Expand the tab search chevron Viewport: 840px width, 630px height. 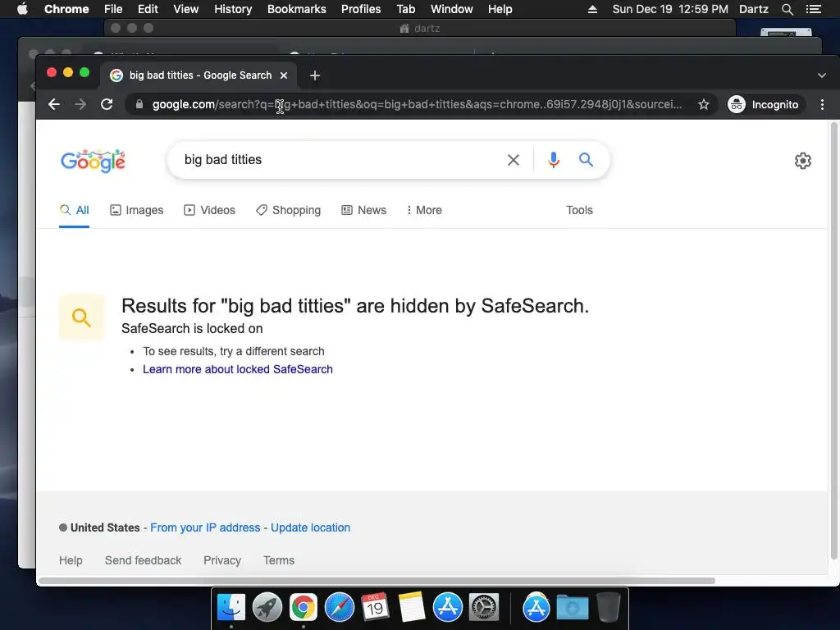click(x=822, y=75)
